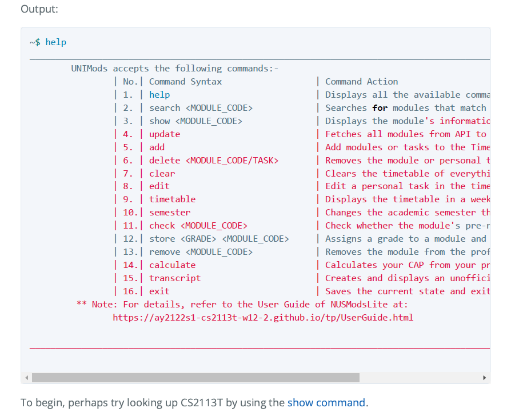This screenshot has height=420, width=507.
Task: Click 'To begin, perhaps try looking up CS2113T'
Action: click(122, 402)
